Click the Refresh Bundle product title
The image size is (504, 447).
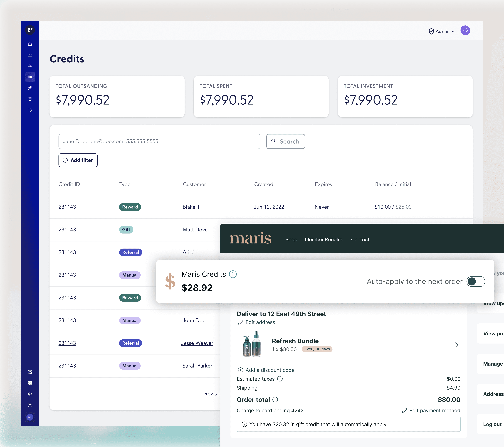point(295,341)
